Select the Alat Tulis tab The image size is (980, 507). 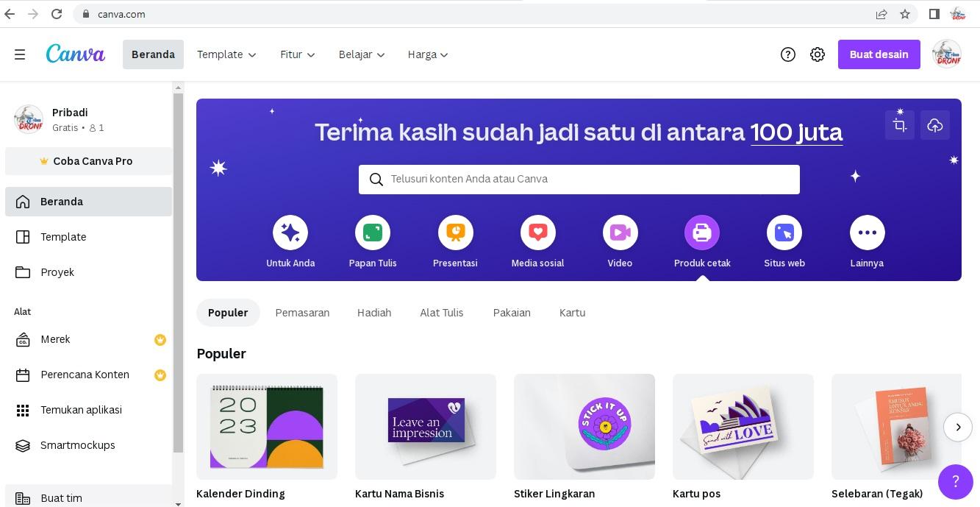coord(441,313)
